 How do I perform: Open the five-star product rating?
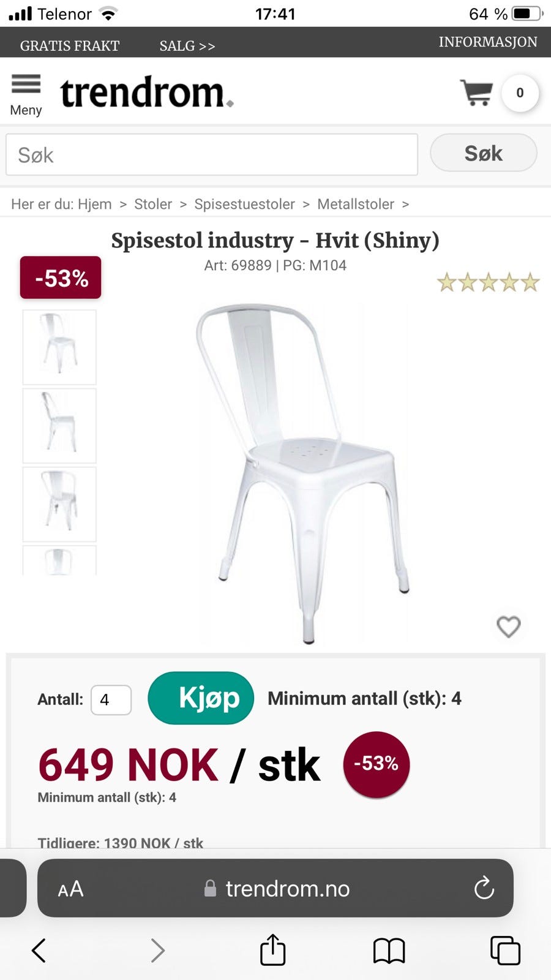coord(487,282)
